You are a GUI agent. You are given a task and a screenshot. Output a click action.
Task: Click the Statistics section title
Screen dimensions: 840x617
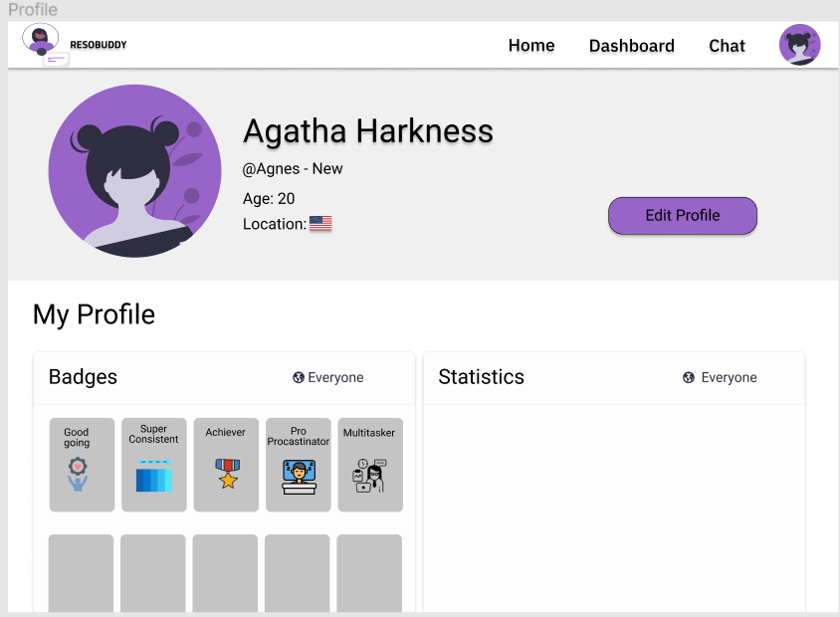481,377
